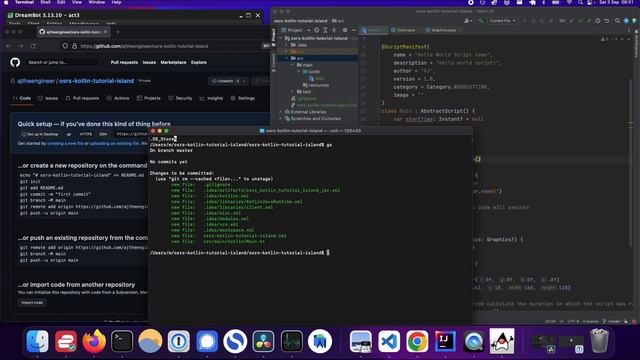Open the repository Security tab
Viewport: 640px width, 360px height.
pyautogui.click(x=180, y=98)
